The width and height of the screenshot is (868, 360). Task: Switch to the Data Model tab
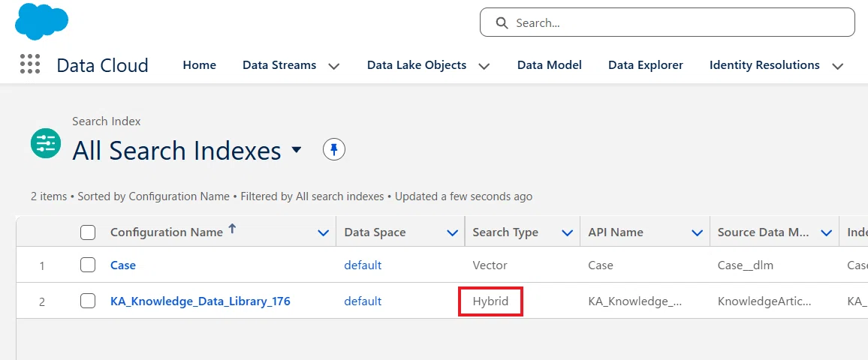coord(549,64)
